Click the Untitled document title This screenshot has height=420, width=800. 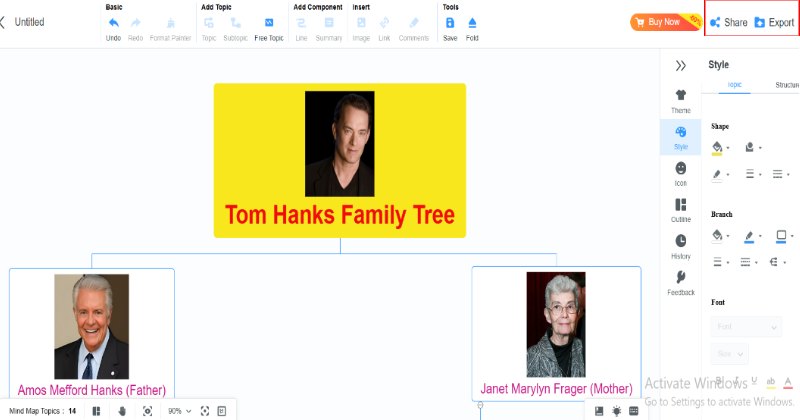29,22
